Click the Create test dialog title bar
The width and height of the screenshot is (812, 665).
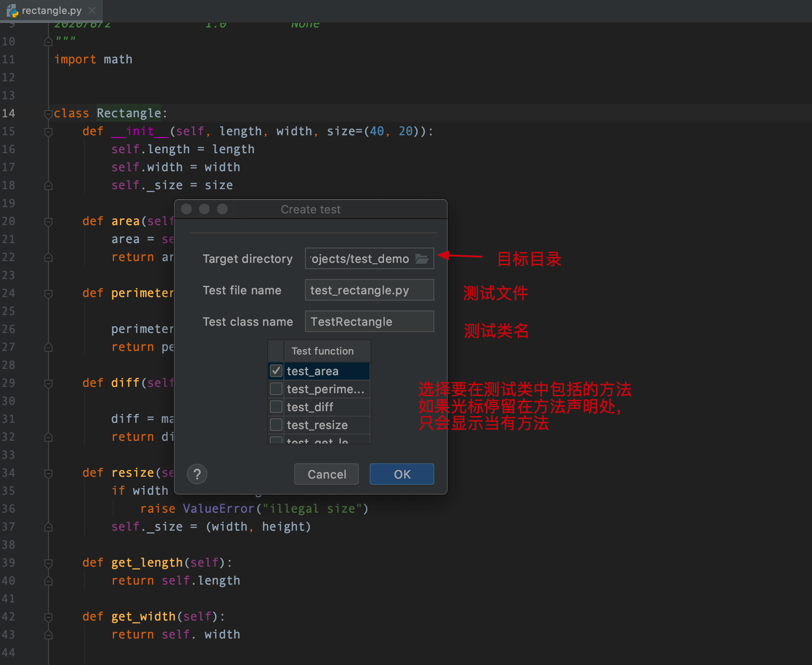point(311,209)
